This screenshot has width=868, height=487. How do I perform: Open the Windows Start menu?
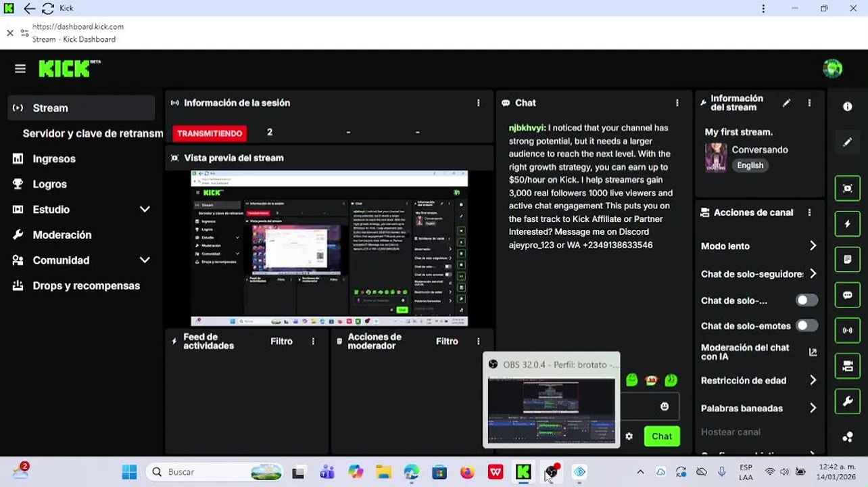click(x=129, y=472)
